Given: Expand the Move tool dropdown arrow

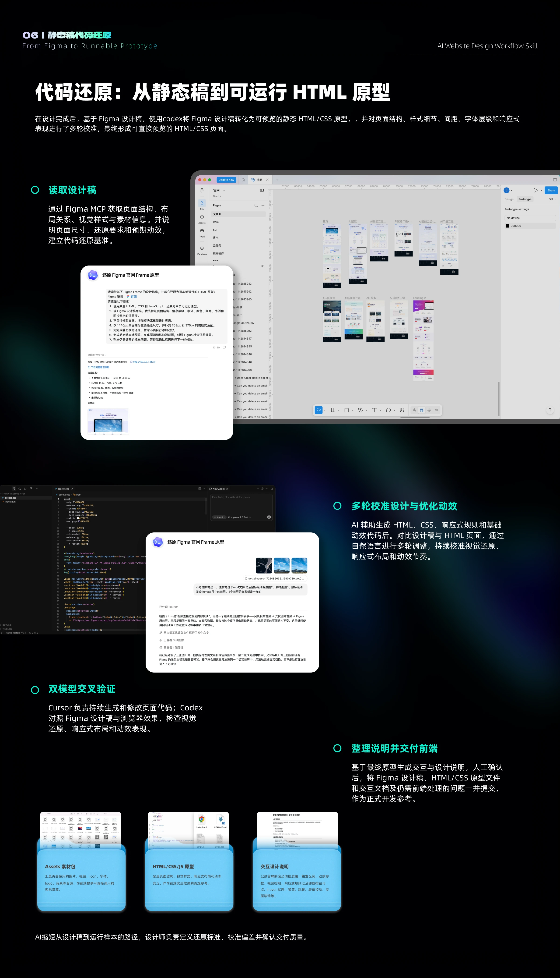Looking at the screenshot, I should click(x=325, y=410).
